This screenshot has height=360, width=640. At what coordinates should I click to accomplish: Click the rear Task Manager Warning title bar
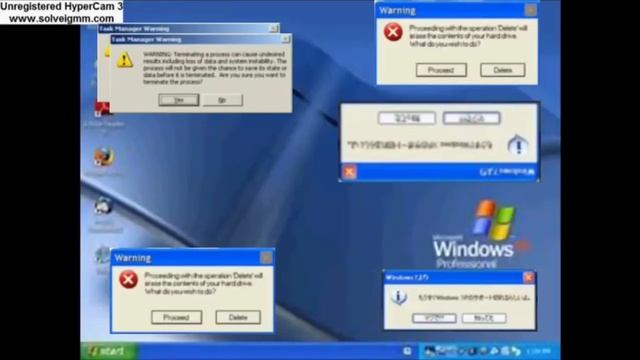[189, 28]
